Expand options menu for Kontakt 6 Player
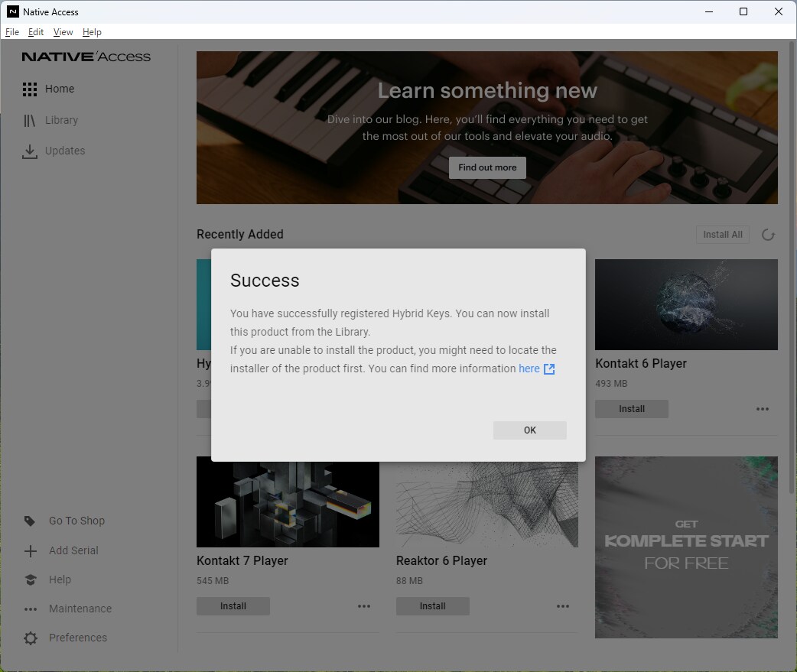 (763, 409)
